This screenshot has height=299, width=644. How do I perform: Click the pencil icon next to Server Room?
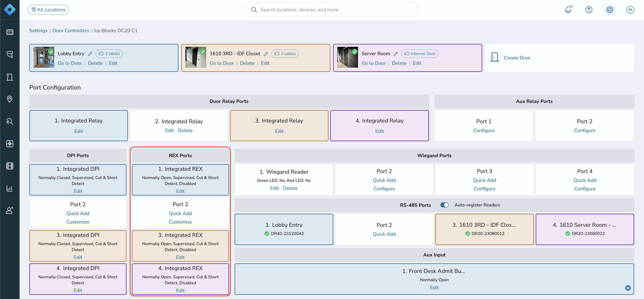pos(395,54)
